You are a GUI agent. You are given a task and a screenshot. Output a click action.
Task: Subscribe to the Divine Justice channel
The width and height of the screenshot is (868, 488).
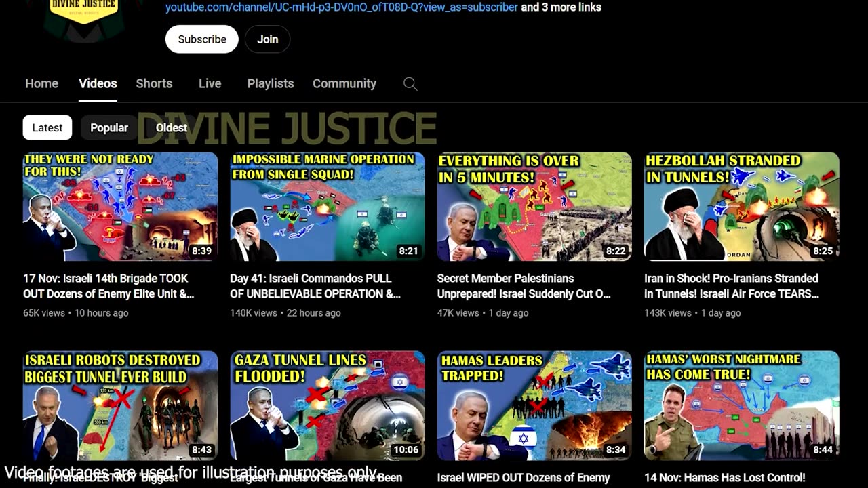(x=202, y=39)
